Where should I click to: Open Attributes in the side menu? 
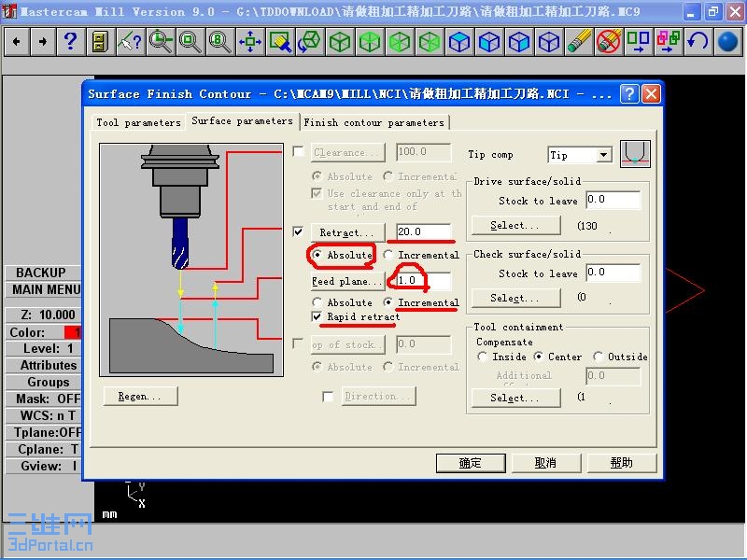(x=42, y=365)
